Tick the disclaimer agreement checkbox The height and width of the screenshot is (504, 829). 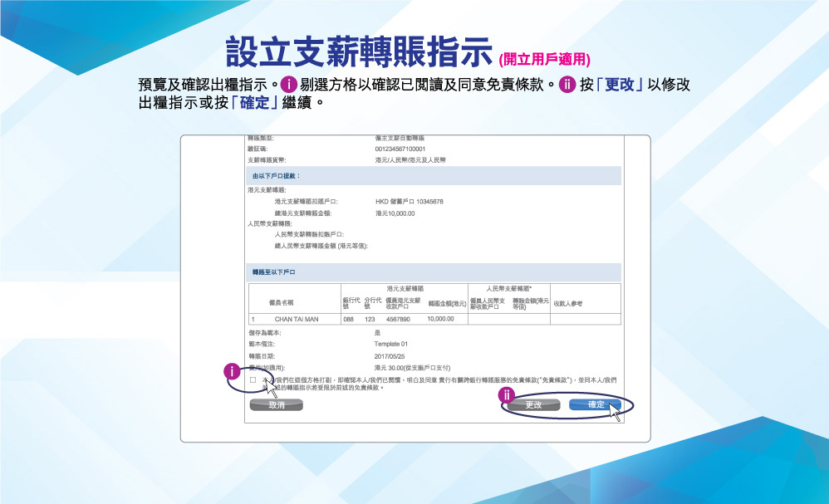253,379
